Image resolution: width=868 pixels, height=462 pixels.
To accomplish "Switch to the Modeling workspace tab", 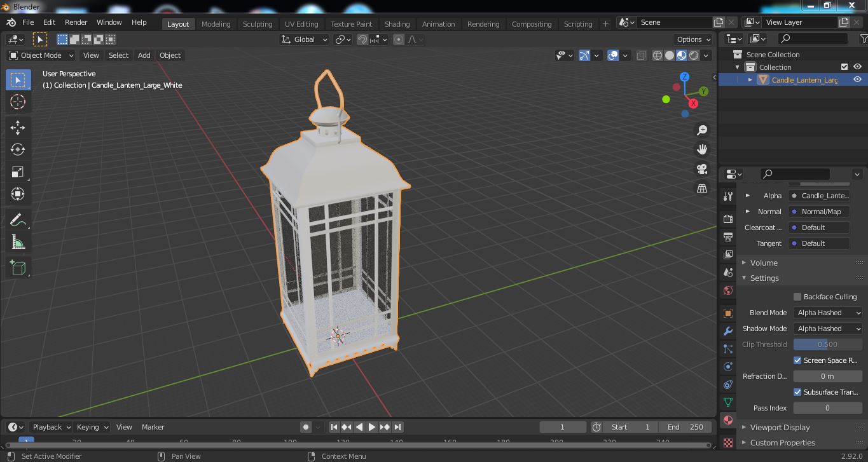I will click(216, 24).
